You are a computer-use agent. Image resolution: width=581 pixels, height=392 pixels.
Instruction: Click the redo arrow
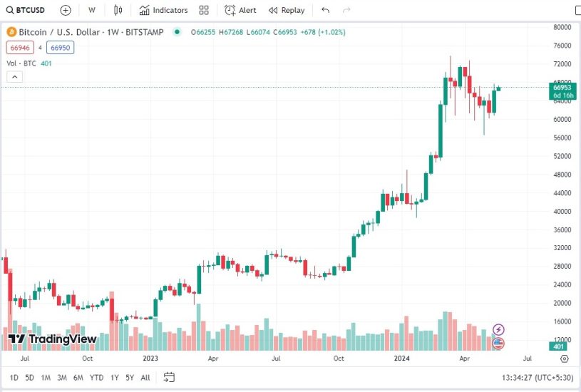346,10
